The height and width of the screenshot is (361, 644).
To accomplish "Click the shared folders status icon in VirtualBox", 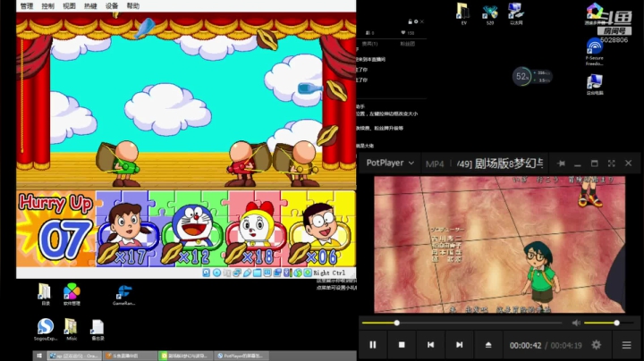I will point(257,273).
